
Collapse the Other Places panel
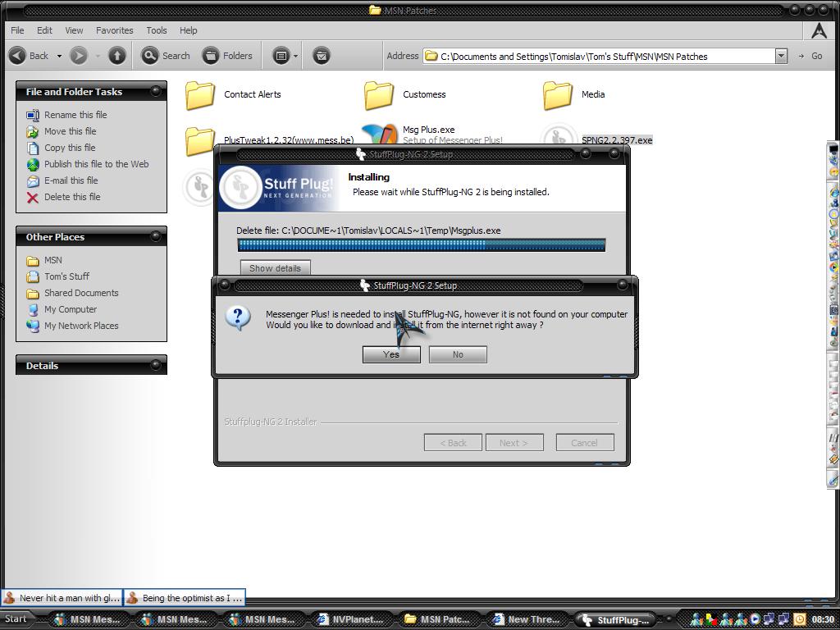click(155, 236)
